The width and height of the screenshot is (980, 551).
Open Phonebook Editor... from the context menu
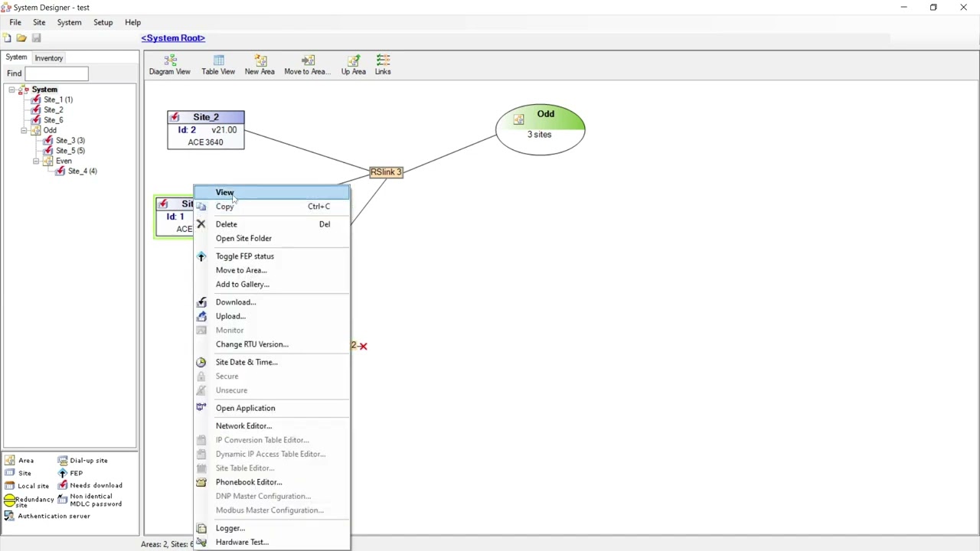(272, 482)
